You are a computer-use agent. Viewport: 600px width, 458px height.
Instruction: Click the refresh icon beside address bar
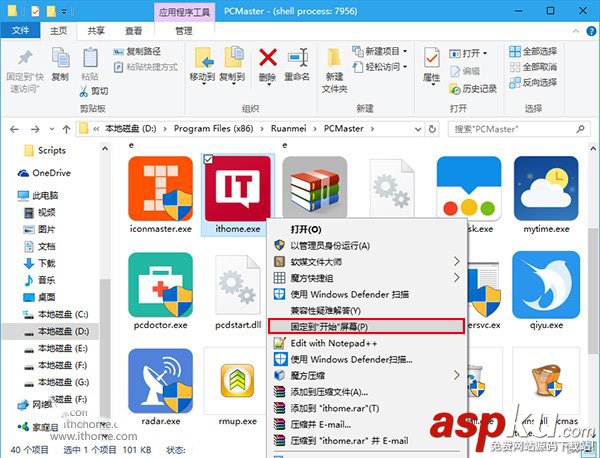click(432, 129)
